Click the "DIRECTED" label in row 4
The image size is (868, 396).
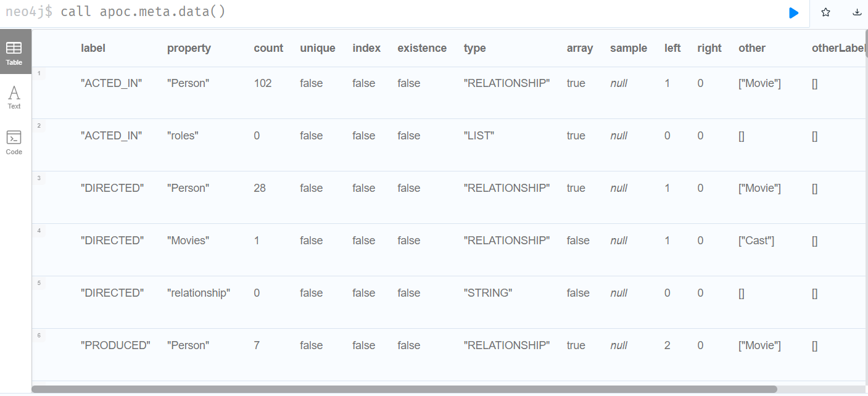pos(112,240)
